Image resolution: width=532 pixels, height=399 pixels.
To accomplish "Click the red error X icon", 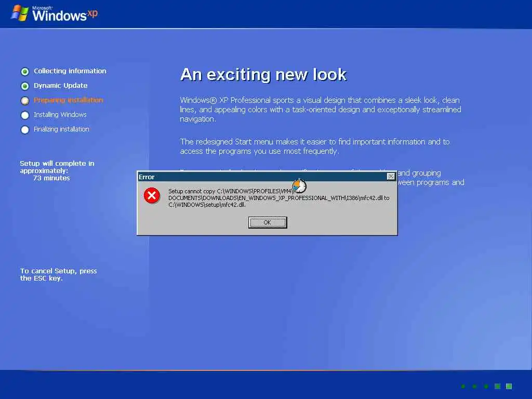I will (x=152, y=195).
